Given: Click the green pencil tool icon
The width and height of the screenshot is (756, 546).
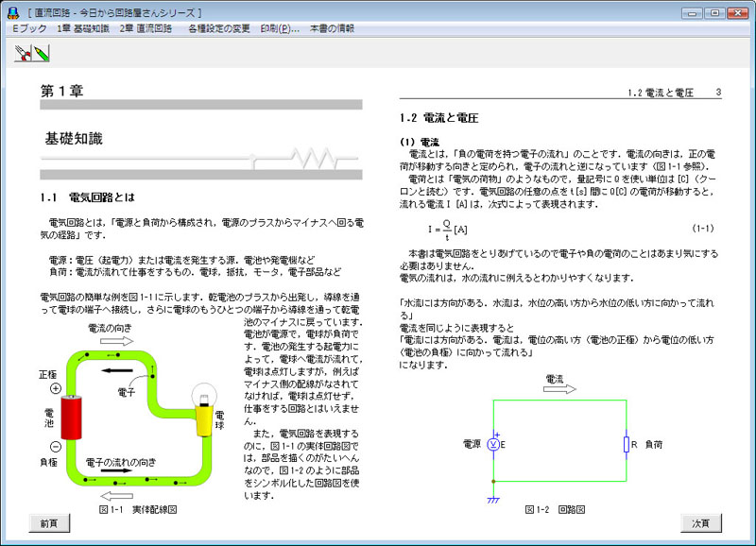Looking at the screenshot, I should 41,54.
